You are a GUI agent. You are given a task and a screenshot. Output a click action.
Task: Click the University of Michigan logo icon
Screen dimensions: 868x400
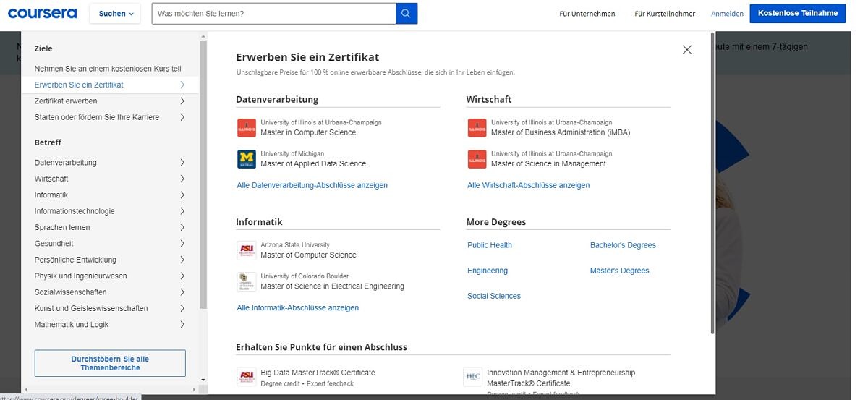coord(247,159)
